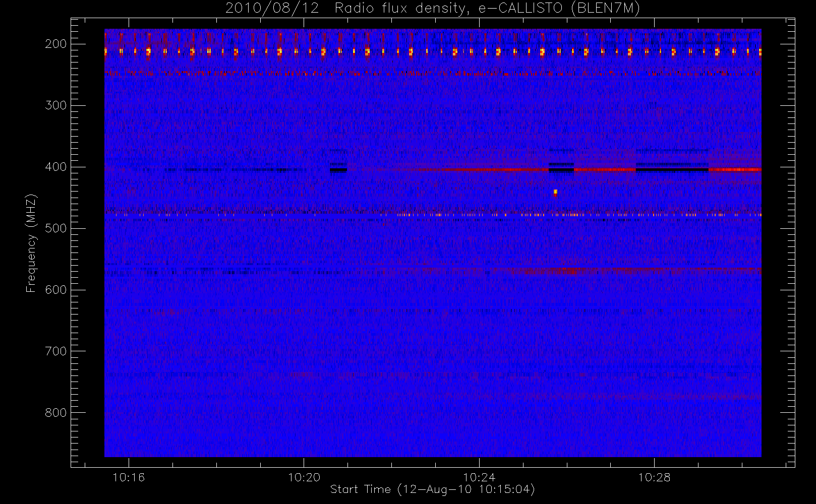Click the "Start Time (12-Aug-10 10:15:04)" label
Image resolution: width=816 pixels, height=504 pixels.
[x=432, y=489]
